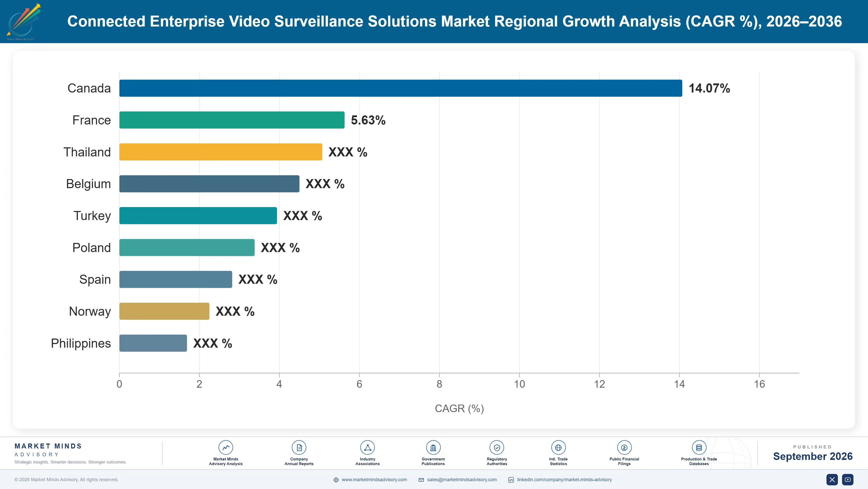Click the Public Financial Filings icon
The height and width of the screenshot is (489, 868).
(624, 447)
